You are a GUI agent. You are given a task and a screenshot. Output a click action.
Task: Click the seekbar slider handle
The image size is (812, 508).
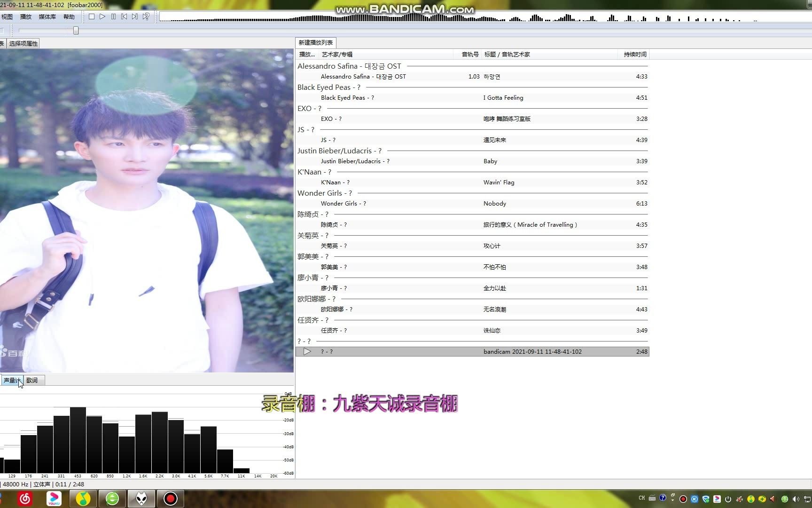pos(76,30)
